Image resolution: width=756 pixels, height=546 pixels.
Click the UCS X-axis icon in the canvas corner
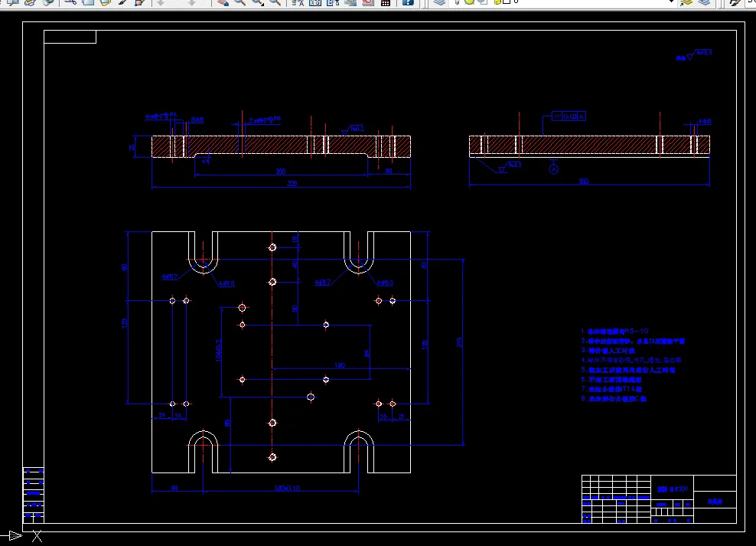click(37, 536)
